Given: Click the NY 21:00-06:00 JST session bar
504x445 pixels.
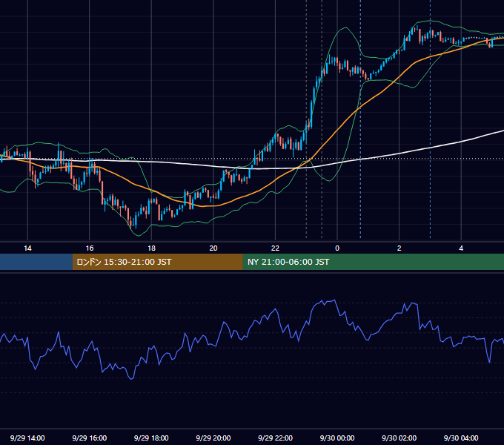Looking at the screenshot, I should 373,262.
